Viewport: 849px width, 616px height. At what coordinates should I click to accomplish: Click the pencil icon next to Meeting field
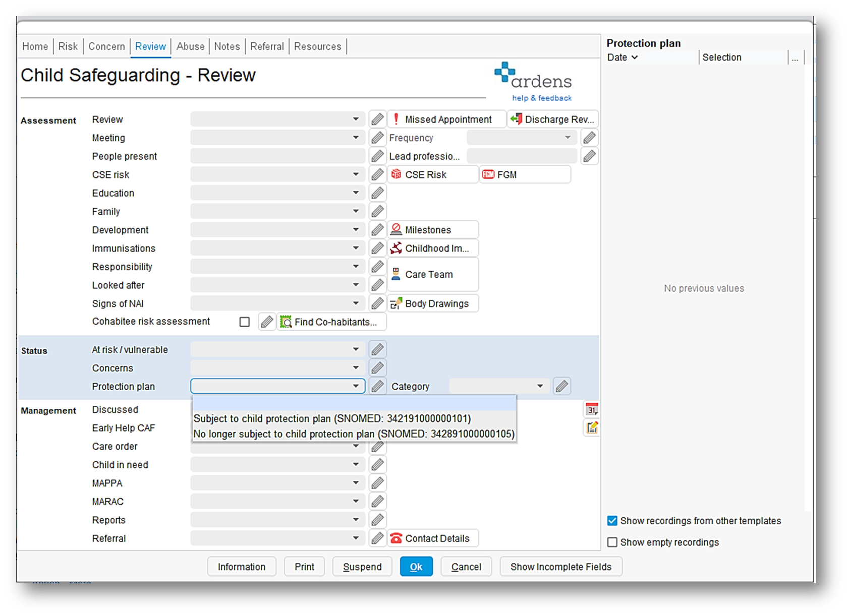tap(377, 138)
